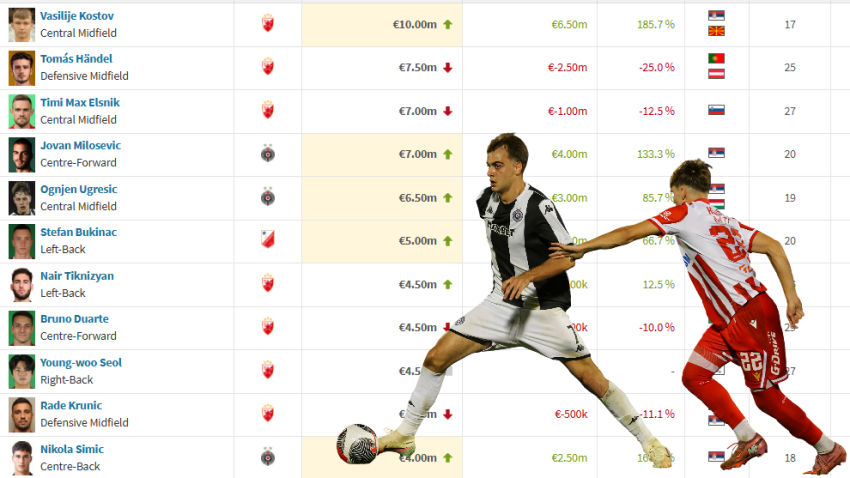This screenshot has height=478, width=850.
Task: Click the North Macedonia flag in Kostov's row
Action: point(716,31)
